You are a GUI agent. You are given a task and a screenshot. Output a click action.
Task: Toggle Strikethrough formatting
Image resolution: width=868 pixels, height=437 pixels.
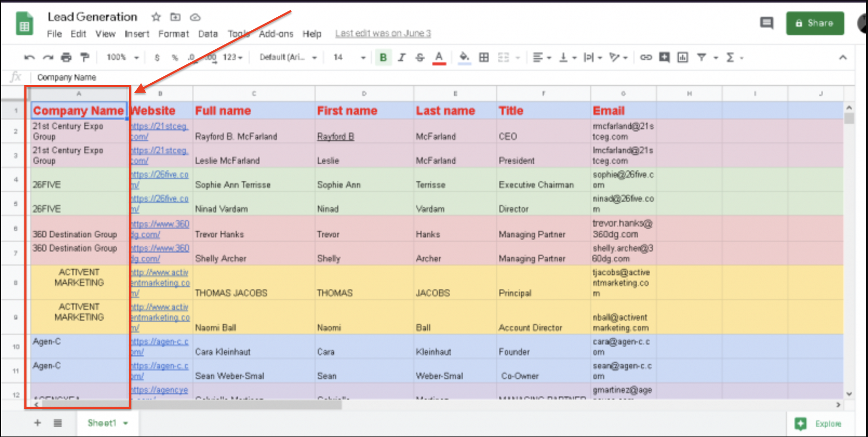pos(420,57)
